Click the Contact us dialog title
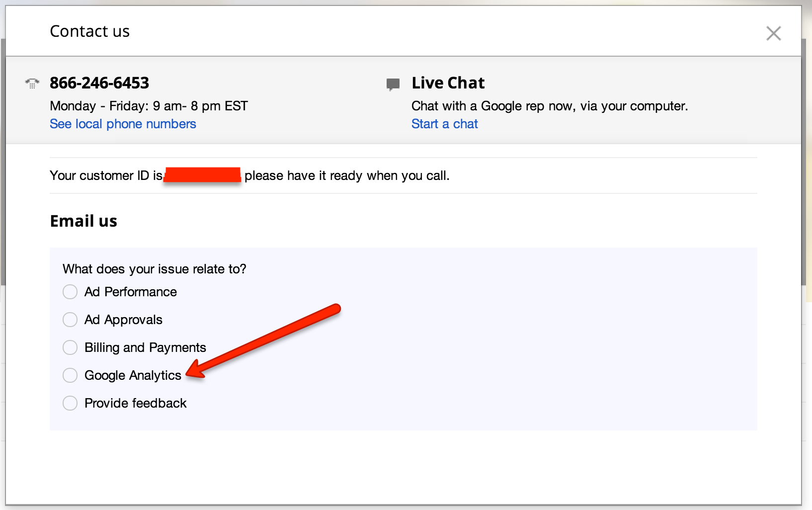Image resolution: width=812 pixels, height=510 pixels. coord(90,31)
